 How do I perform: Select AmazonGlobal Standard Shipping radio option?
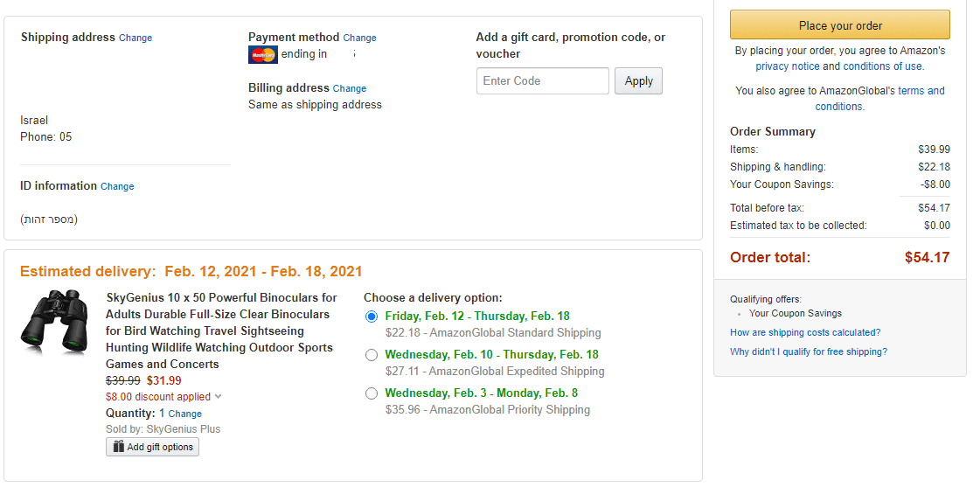pyautogui.click(x=372, y=317)
